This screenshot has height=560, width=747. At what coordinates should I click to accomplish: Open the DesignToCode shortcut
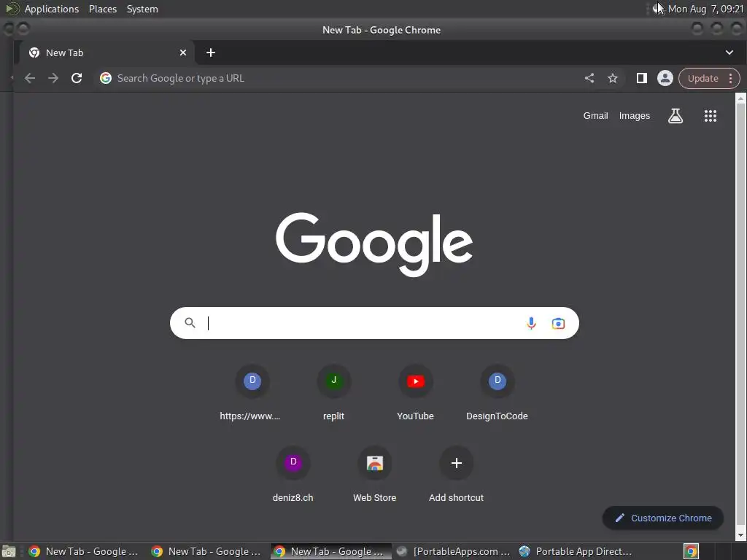coord(497,393)
